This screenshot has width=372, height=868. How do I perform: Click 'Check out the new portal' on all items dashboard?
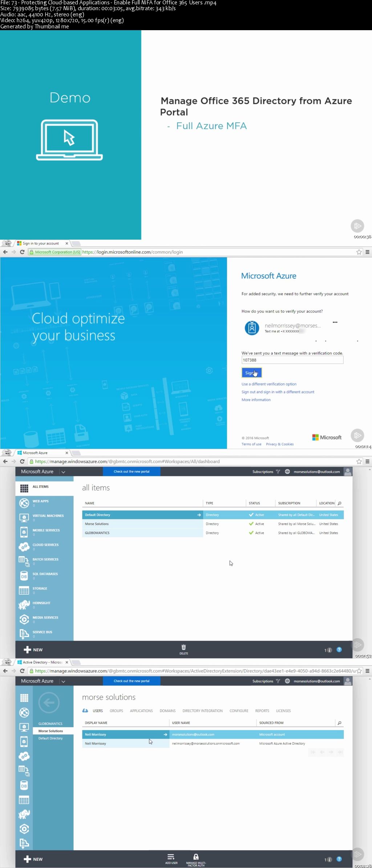132,472
